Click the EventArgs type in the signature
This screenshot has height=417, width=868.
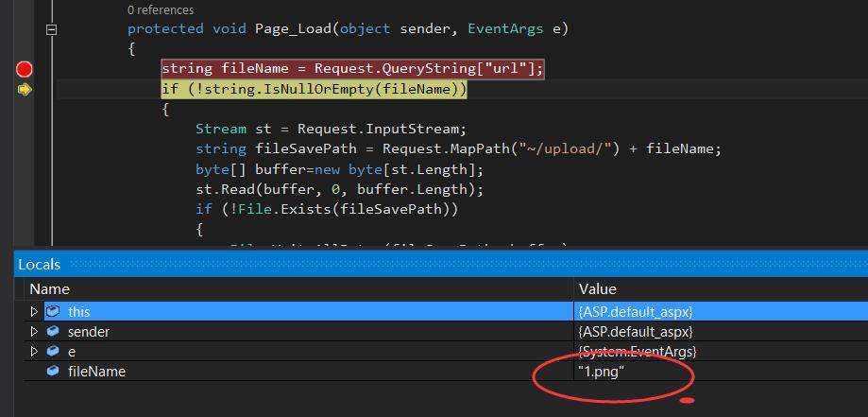pos(505,28)
